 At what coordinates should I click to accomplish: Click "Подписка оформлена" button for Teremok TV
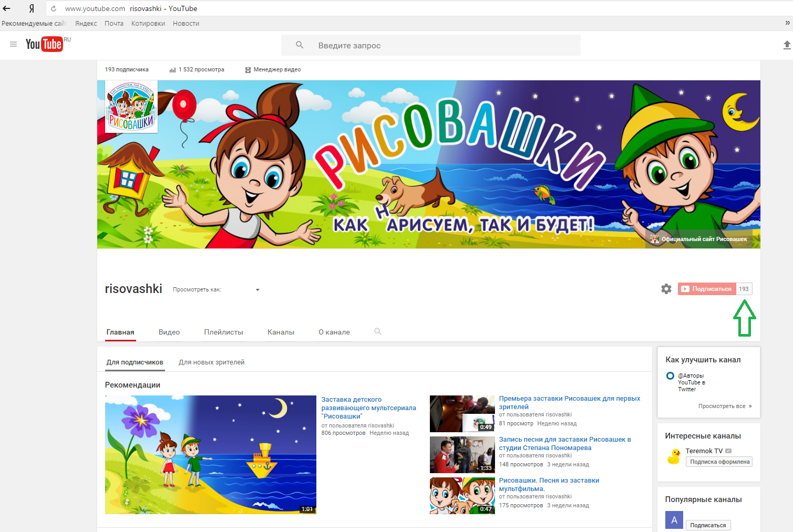click(719, 462)
